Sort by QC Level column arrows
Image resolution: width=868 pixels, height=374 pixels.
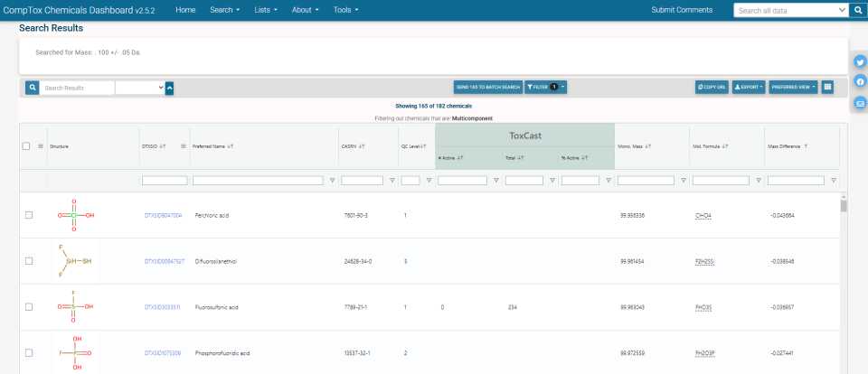423,146
